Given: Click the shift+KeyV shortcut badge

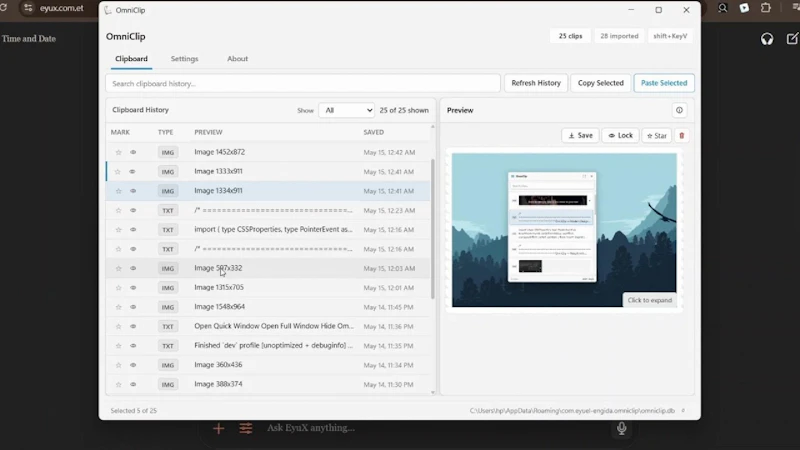Looking at the screenshot, I should [x=670, y=36].
